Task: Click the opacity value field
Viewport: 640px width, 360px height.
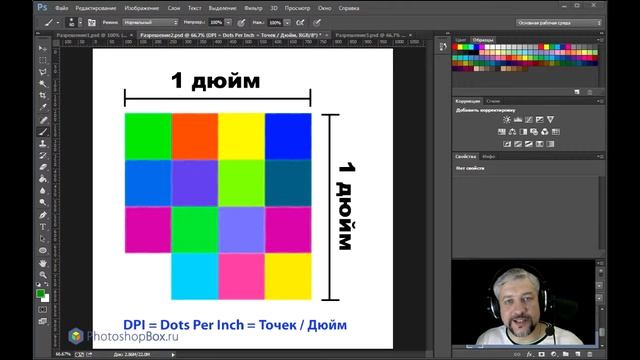Action: point(216,23)
